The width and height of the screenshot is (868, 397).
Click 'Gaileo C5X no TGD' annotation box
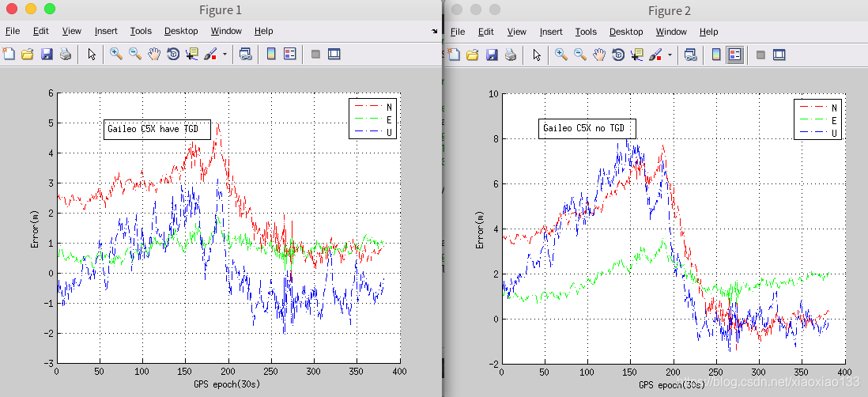click(x=587, y=128)
